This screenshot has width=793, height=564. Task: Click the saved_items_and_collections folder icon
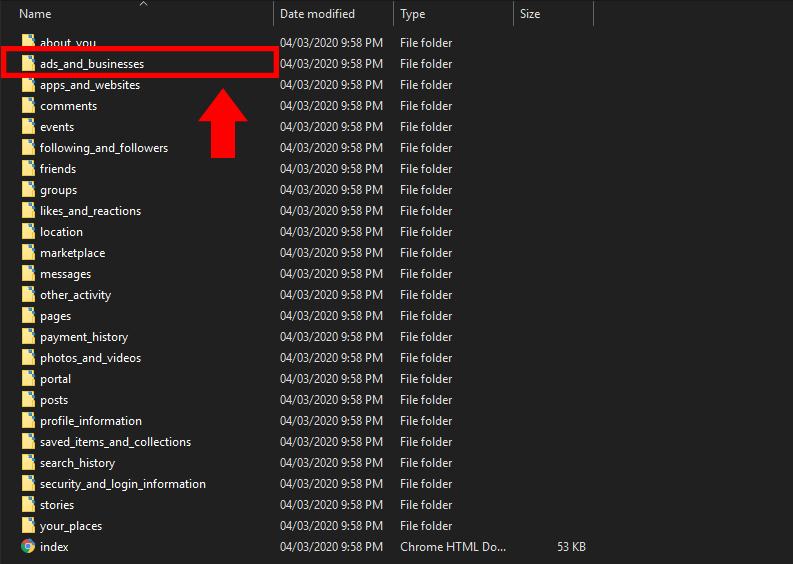pyautogui.click(x=28, y=441)
